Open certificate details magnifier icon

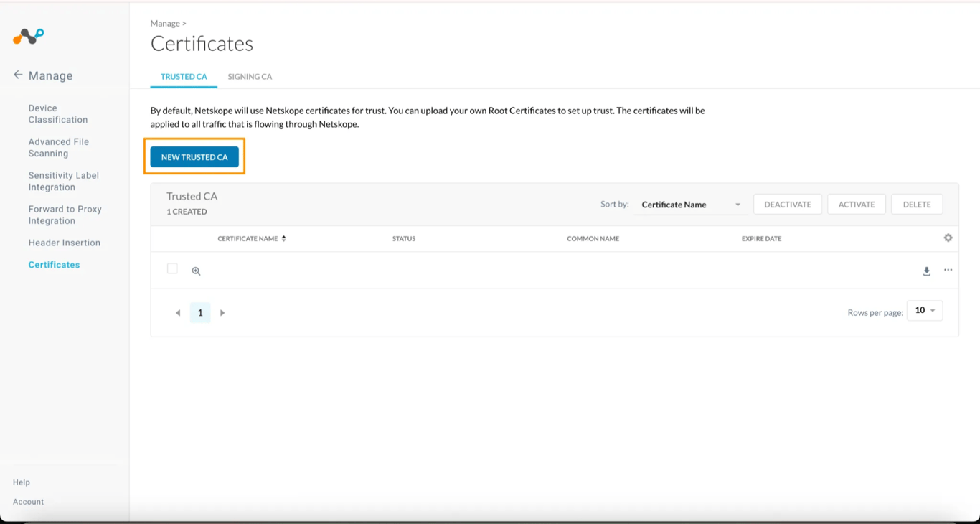tap(196, 271)
